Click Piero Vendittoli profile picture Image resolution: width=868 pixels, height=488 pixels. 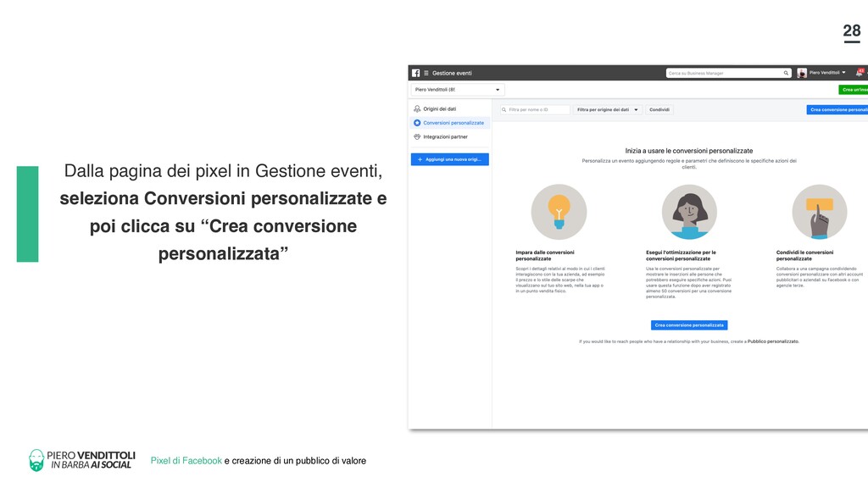(802, 73)
